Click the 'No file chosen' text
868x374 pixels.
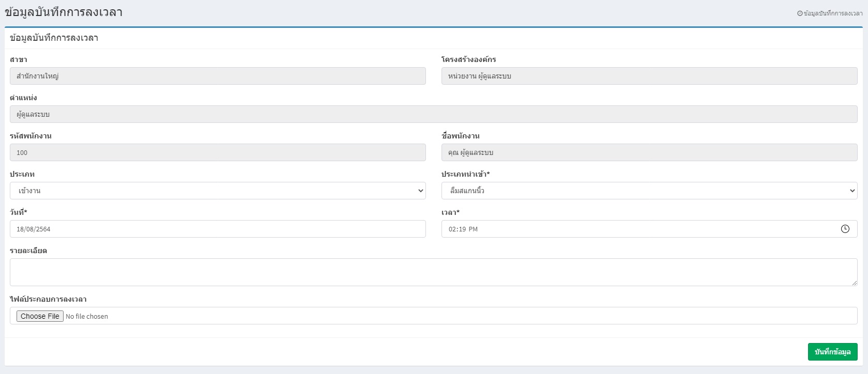[x=87, y=316]
